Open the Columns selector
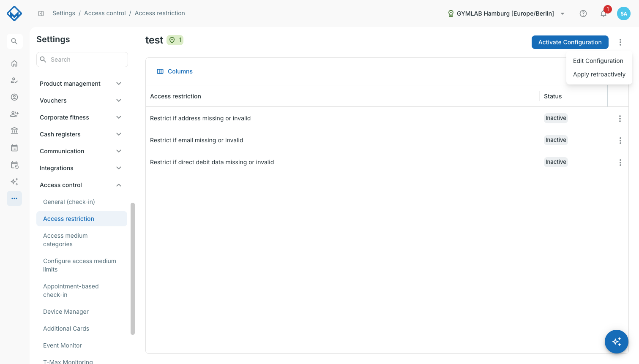Screen dimensions: 639x364 click(175, 71)
